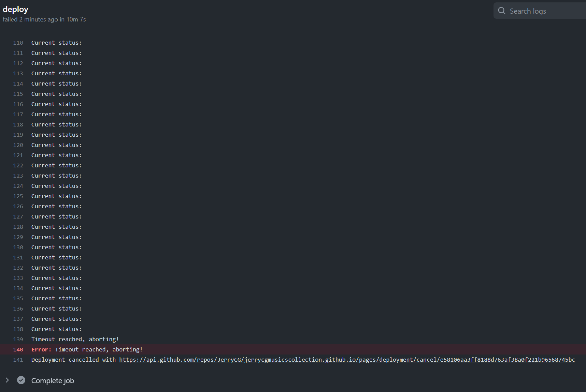Click the deploy job title
The width and height of the screenshot is (586, 392).
tap(15, 9)
